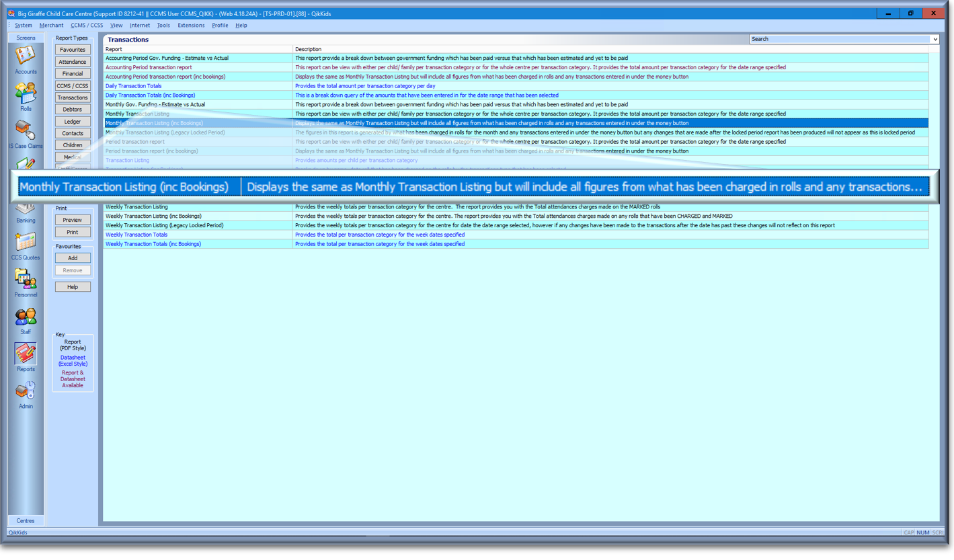Click the Add favourites button
Image resolution: width=954 pixels, height=560 pixels.
coord(73,258)
